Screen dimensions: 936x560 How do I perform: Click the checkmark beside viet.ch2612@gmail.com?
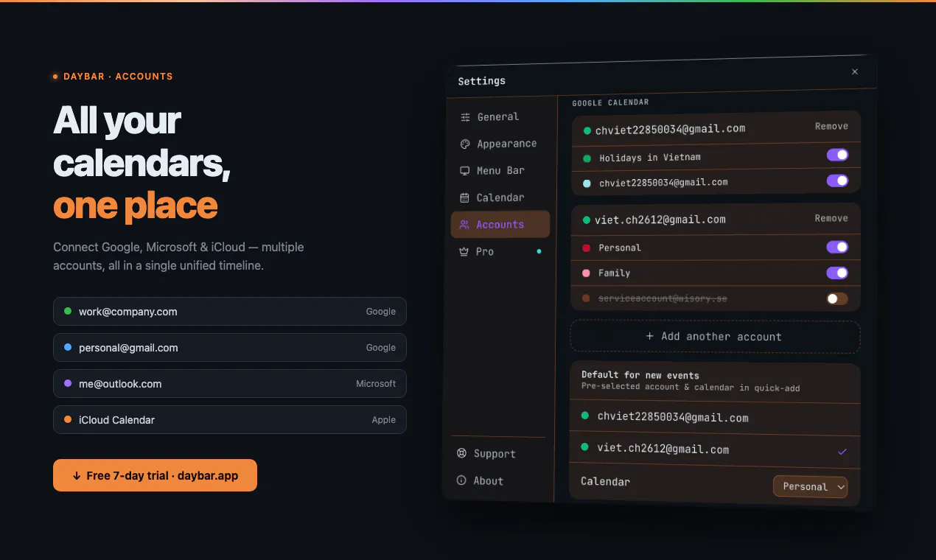click(842, 452)
